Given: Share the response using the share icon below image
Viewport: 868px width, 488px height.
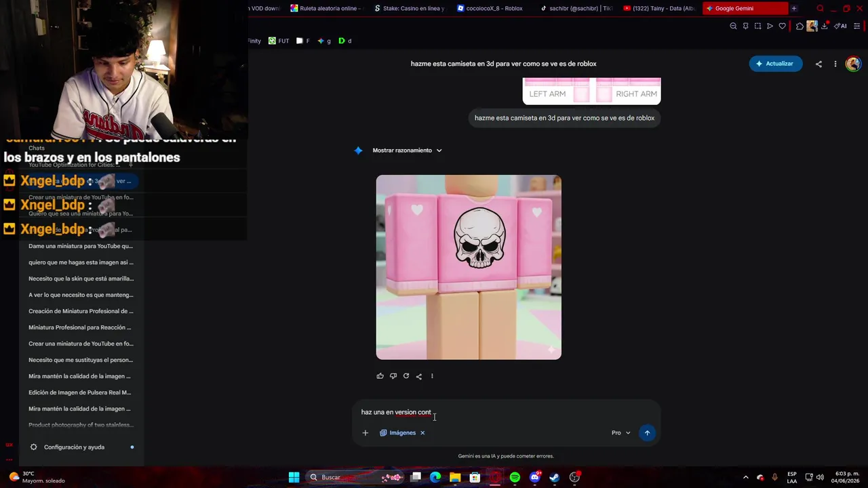Looking at the screenshot, I should [x=418, y=376].
